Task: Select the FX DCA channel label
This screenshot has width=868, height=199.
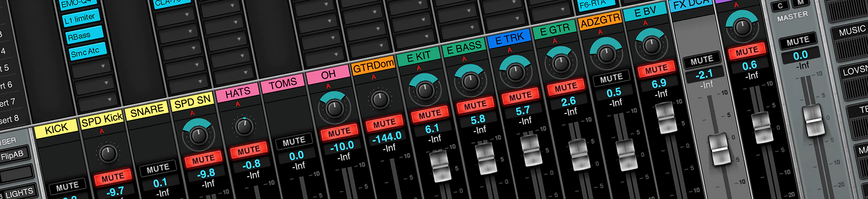Action: 692,5
